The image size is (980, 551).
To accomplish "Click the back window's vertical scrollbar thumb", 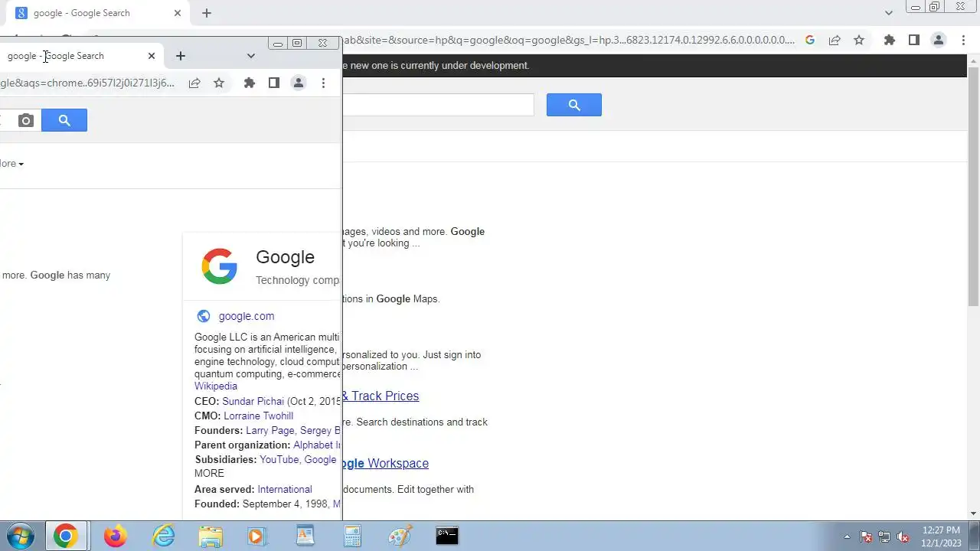I will click(973, 187).
